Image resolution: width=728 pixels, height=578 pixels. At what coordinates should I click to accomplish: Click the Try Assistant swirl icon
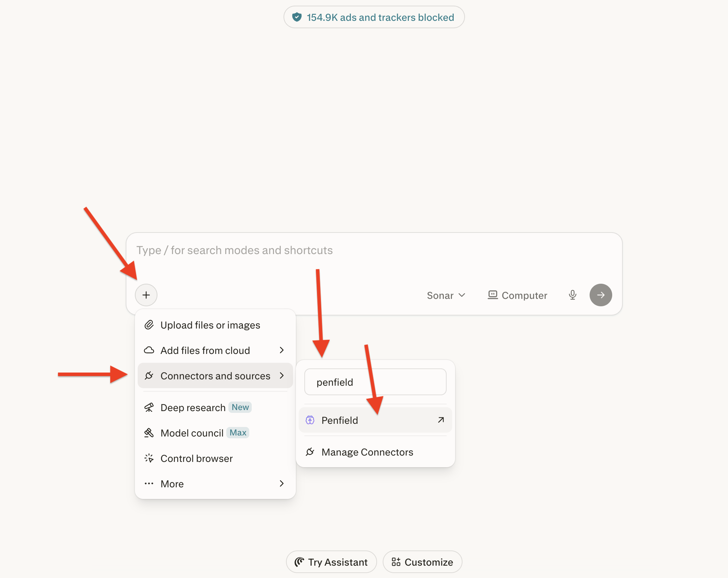pos(299,562)
